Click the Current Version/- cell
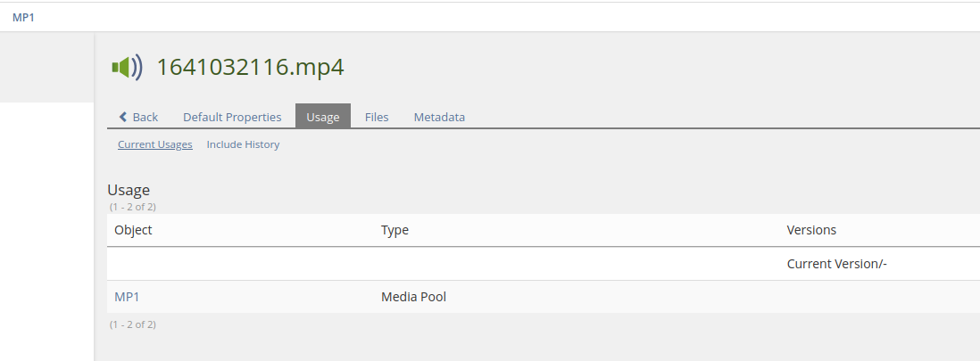 [837, 264]
